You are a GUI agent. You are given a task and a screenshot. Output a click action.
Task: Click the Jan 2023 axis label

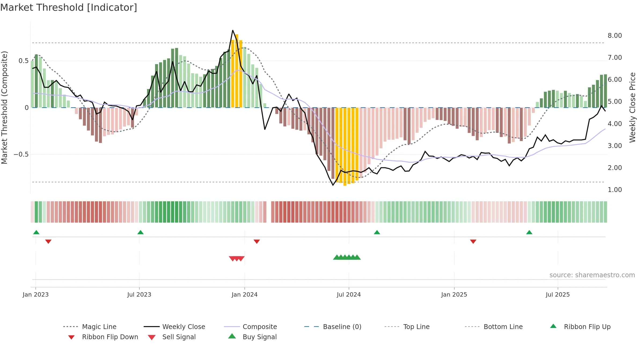[x=36, y=295]
